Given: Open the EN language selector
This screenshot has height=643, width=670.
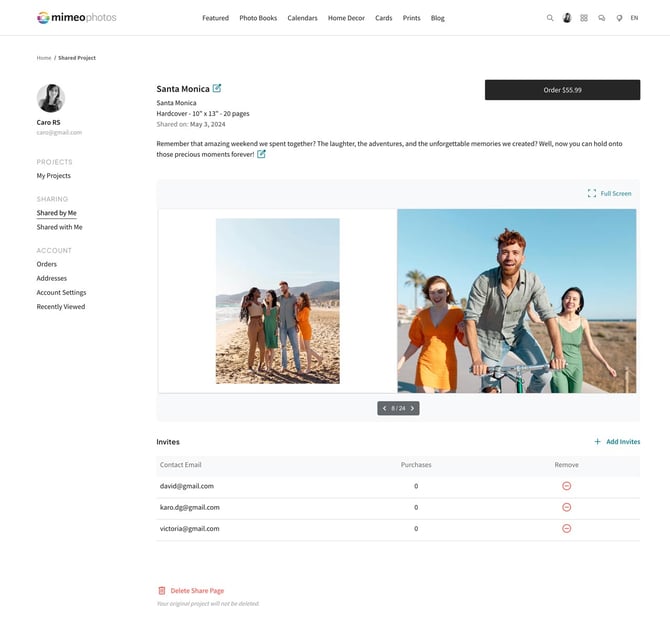Looking at the screenshot, I should point(634,18).
